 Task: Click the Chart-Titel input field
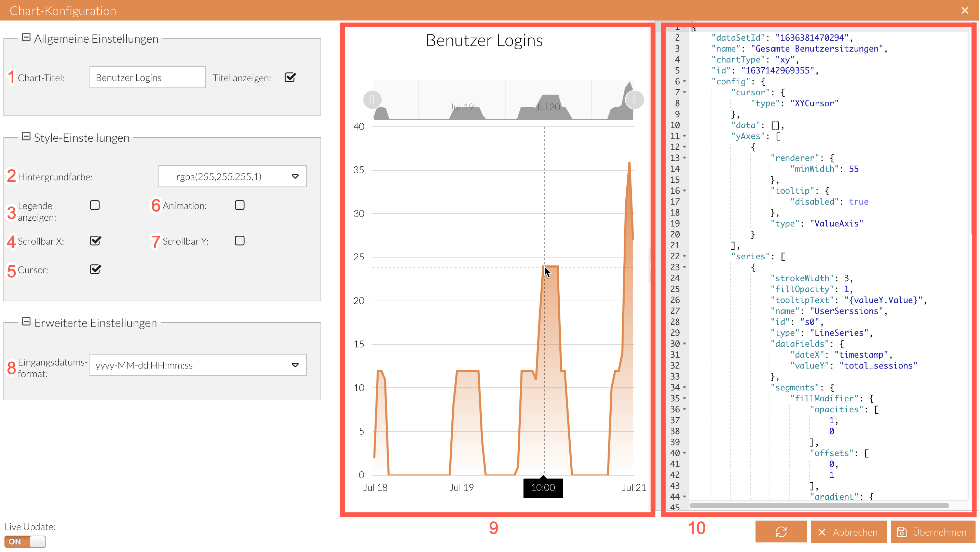tap(148, 77)
